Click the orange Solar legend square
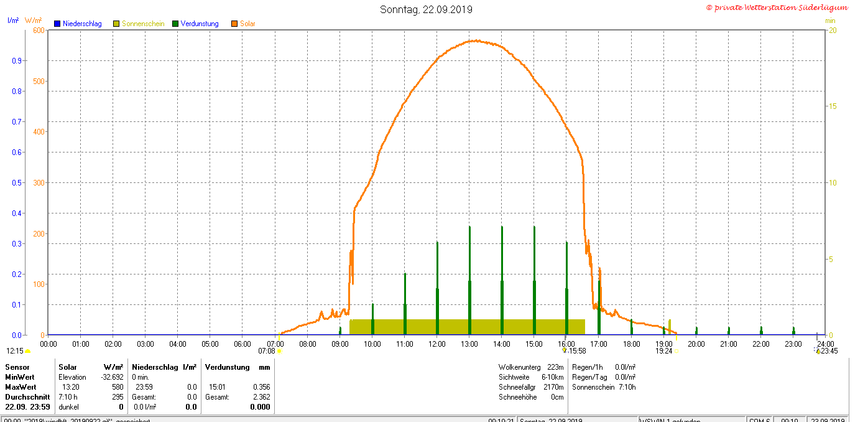This screenshot has height=422, width=868. coord(234,24)
